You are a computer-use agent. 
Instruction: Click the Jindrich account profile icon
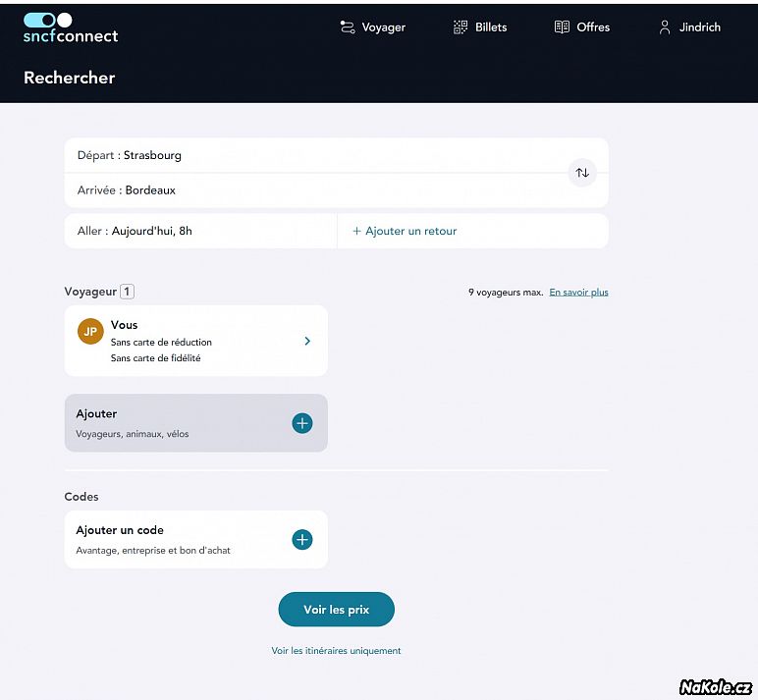(665, 27)
